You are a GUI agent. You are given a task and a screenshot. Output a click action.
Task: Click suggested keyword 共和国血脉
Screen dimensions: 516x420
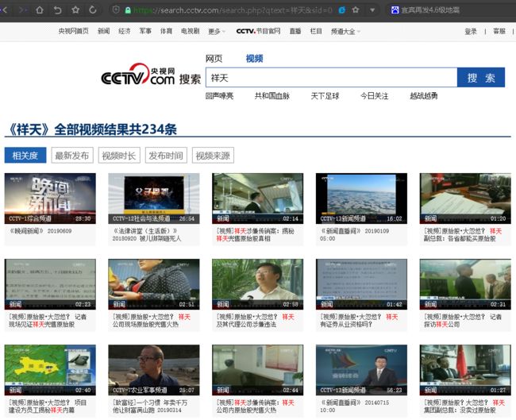click(x=271, y=96)
